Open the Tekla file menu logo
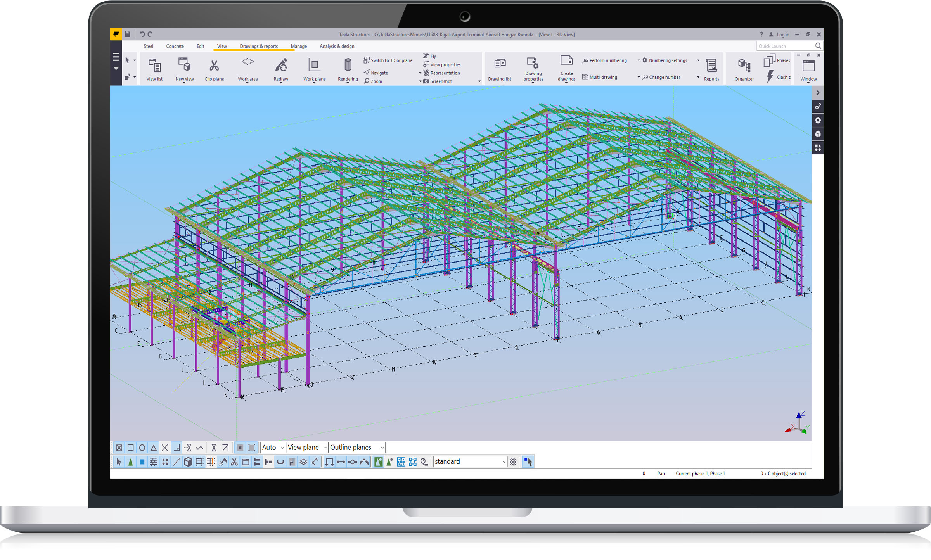931x560 pixels. point(116,34)
